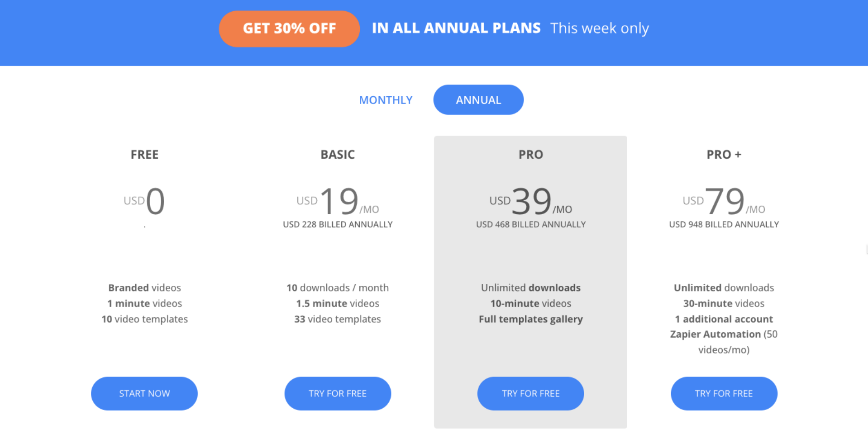Click TRY FOR FREE under Pro + plan
Viewport: 868px width, 434px height.
724,393
